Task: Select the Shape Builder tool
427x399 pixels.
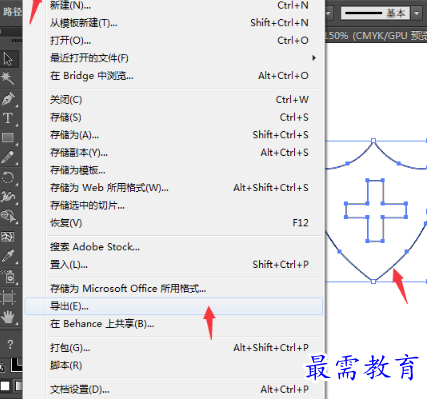Action: (8, 217)
